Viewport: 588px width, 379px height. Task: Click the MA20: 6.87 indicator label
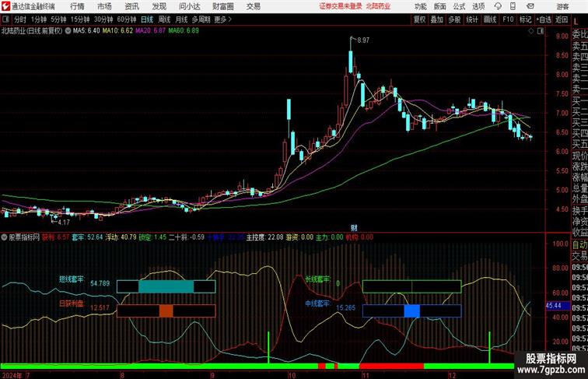(150, 31)
